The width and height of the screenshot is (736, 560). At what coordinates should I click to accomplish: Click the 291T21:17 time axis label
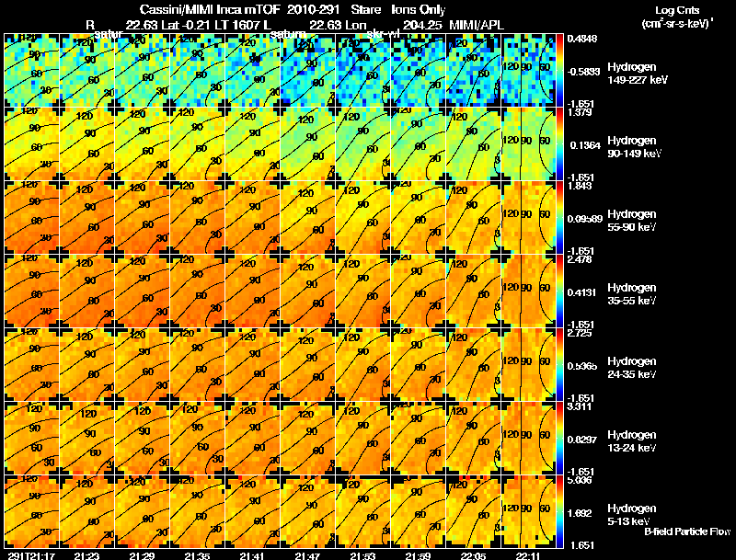click(31, 556)
